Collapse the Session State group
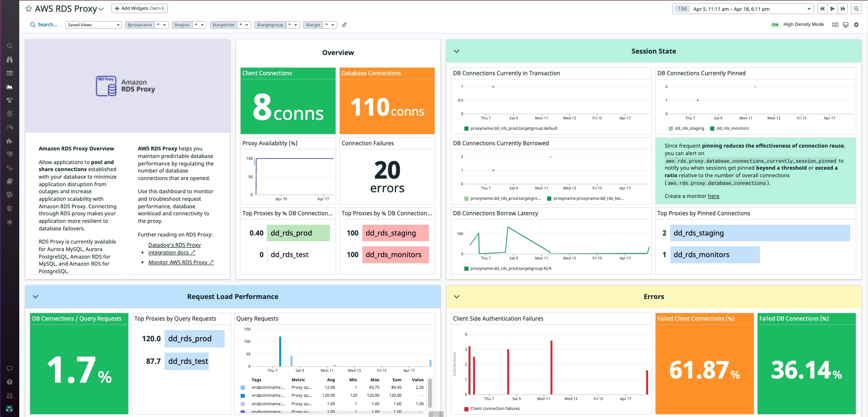868x417 pixels. (x=456, y=51)
